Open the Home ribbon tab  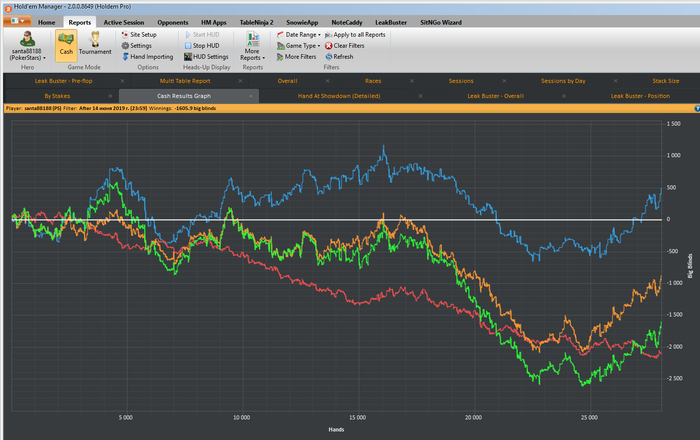coord(46,22)
